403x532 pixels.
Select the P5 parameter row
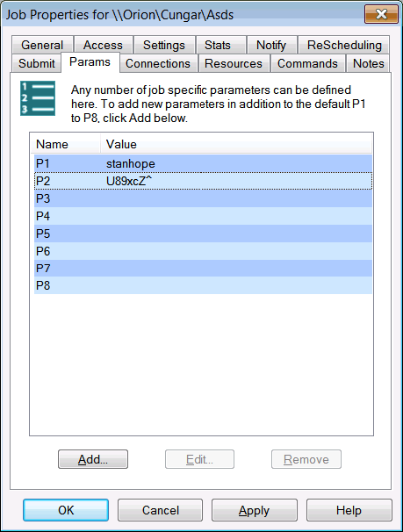coord(203,234)
